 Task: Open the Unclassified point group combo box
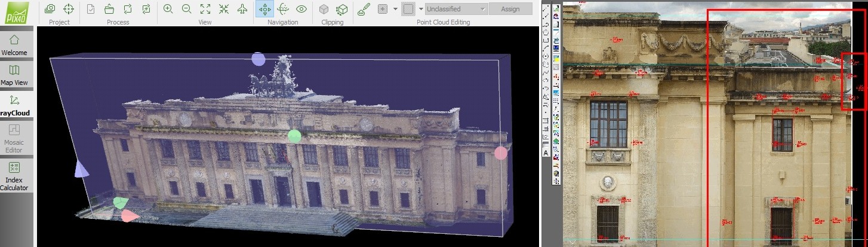click(x=457, y=9)
